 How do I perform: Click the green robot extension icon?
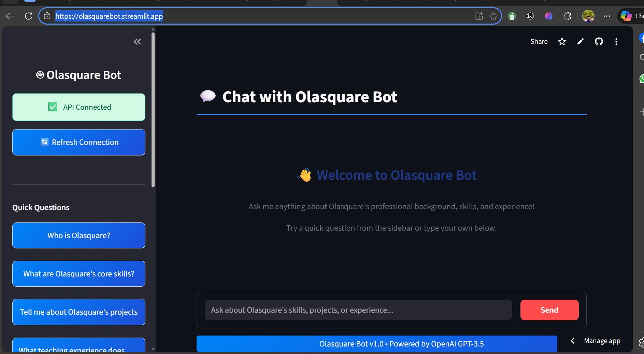[512, 16]
